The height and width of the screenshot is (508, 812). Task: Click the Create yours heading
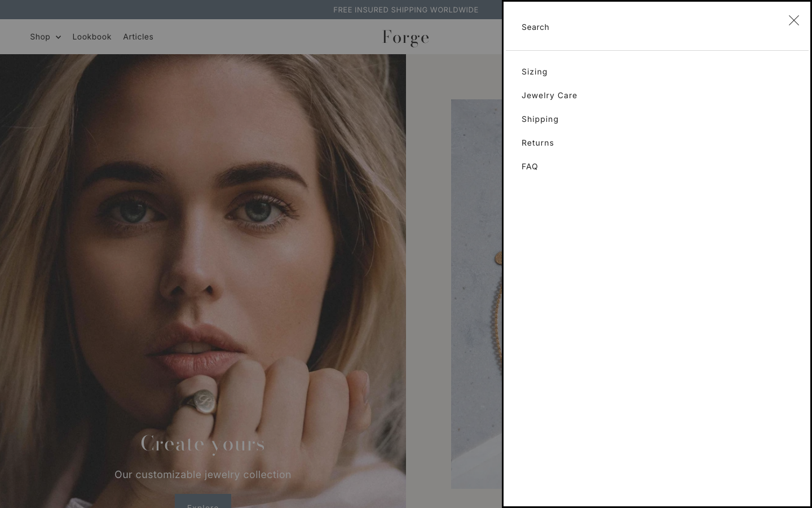203,444
